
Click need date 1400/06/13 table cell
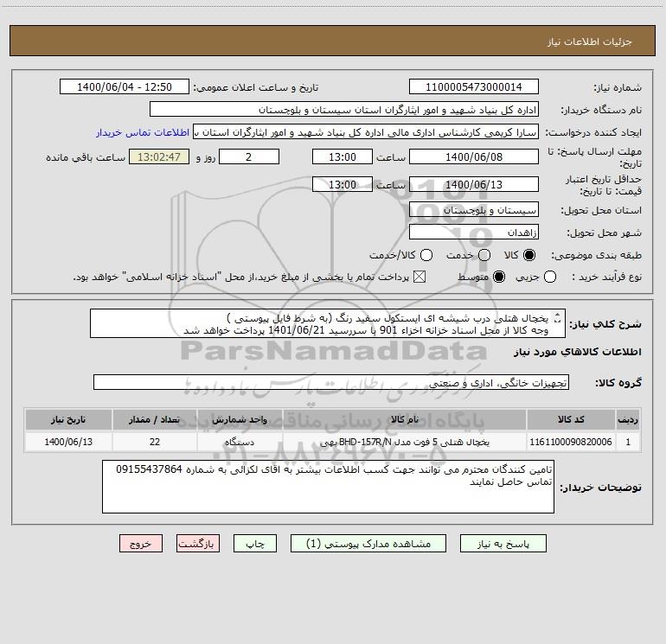[68, 442]
